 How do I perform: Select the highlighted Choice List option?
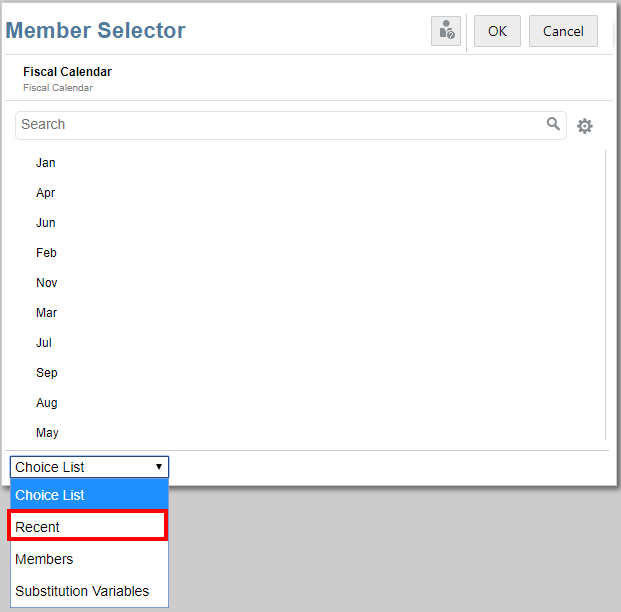pyautogui.click(x=88, y=495)
